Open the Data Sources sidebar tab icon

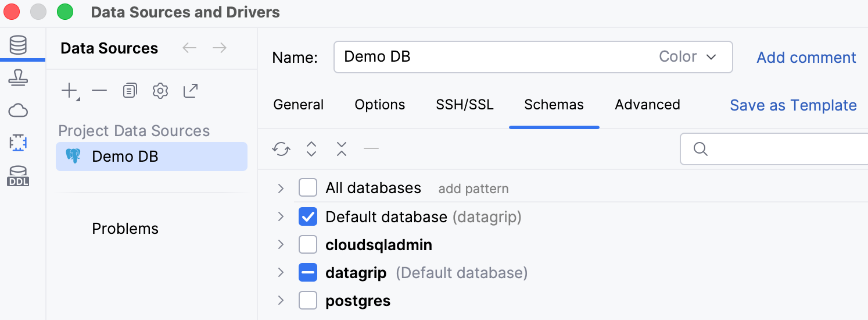pos(18,44)
